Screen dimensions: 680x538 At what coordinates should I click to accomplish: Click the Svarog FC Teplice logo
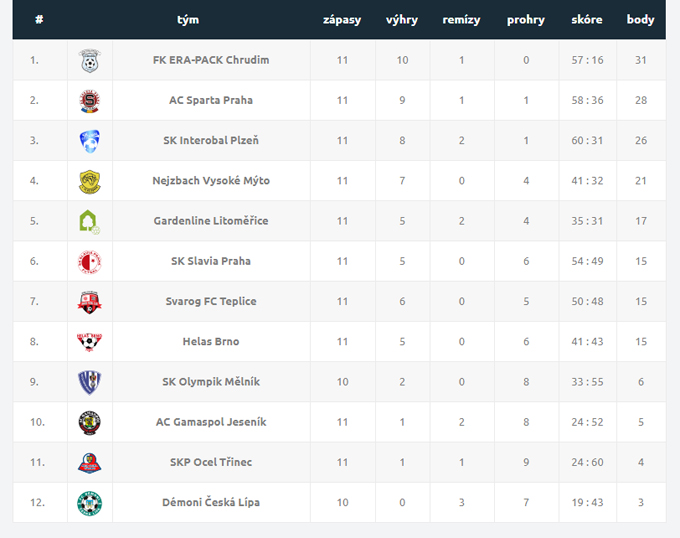click(x=90, y=301)
